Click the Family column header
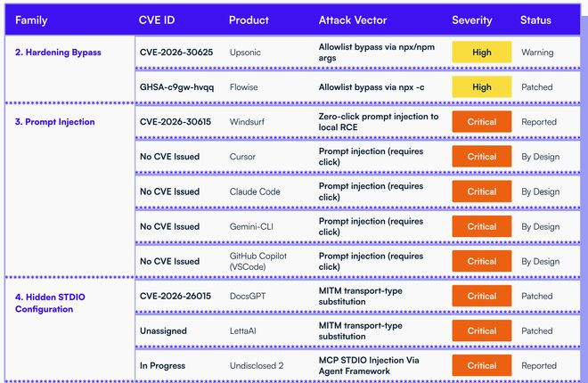Viewport: 588px width, 383px height. [31, 20]
